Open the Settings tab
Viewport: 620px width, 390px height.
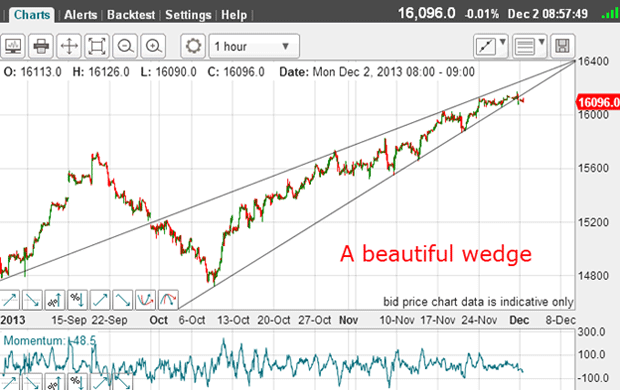pyautogui.click(x=188, y=15)
